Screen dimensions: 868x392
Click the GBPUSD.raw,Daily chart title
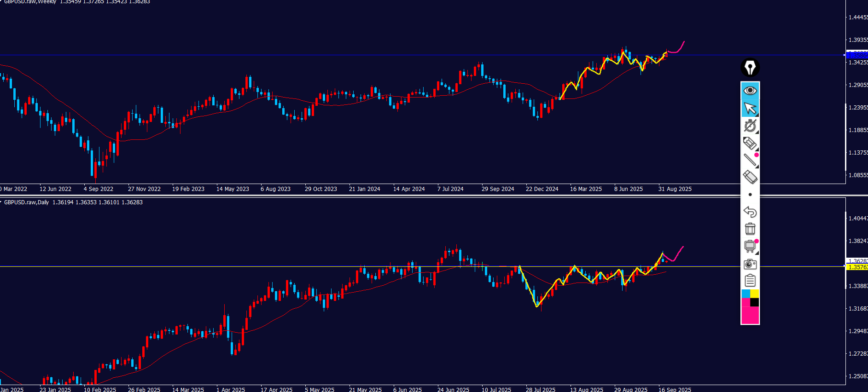click(x=27, y=202)
